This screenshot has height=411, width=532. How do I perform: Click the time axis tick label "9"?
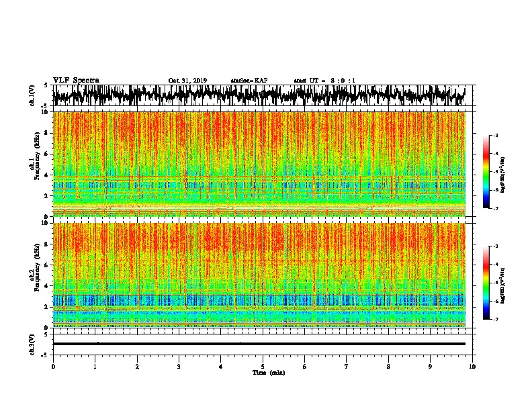pyautogui.click(x=430, y=367)
